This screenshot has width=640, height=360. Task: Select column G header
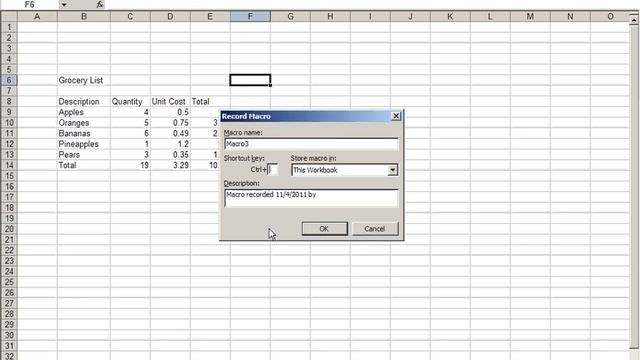tap(290, 17)
